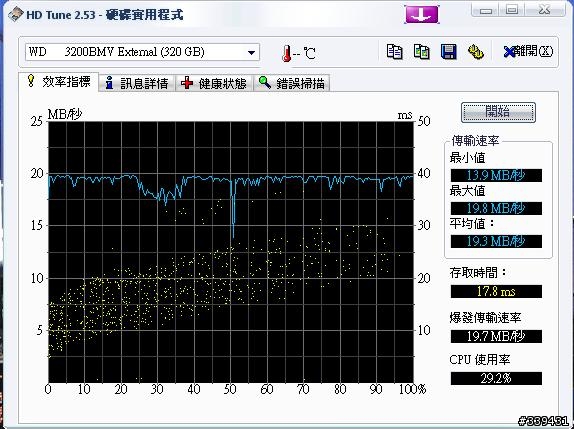Click the copy screenshot to clipboard icon
Image resolution: width=574 pixels, height=429 pixels.
[x=422, y=52]
